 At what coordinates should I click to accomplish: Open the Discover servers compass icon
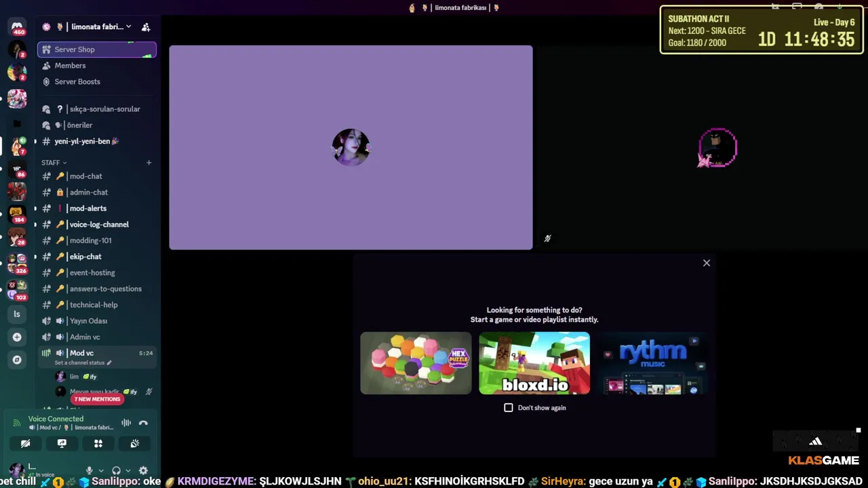pos(17,360)
